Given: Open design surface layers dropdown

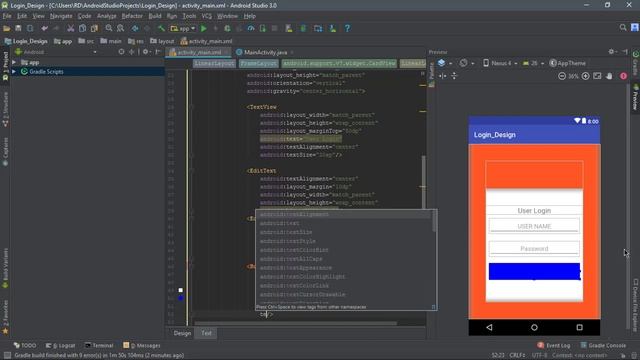Looking at the screenshot, I should pyautogui.click(x=444, y=63).
